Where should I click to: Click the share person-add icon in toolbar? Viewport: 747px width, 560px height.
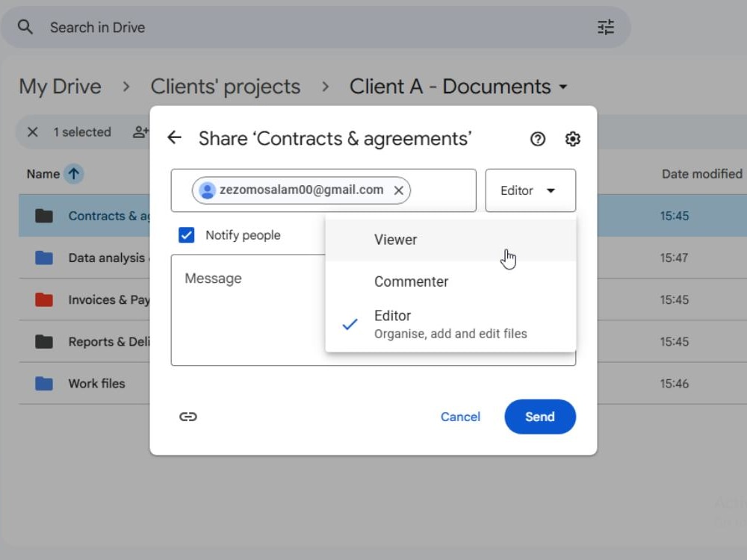tap(140, 132)
